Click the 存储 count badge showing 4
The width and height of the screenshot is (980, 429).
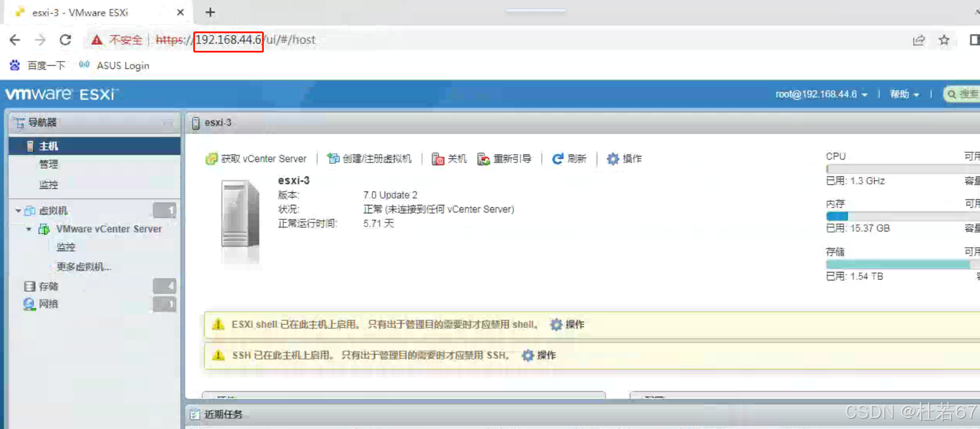click(x=164, y=286)
